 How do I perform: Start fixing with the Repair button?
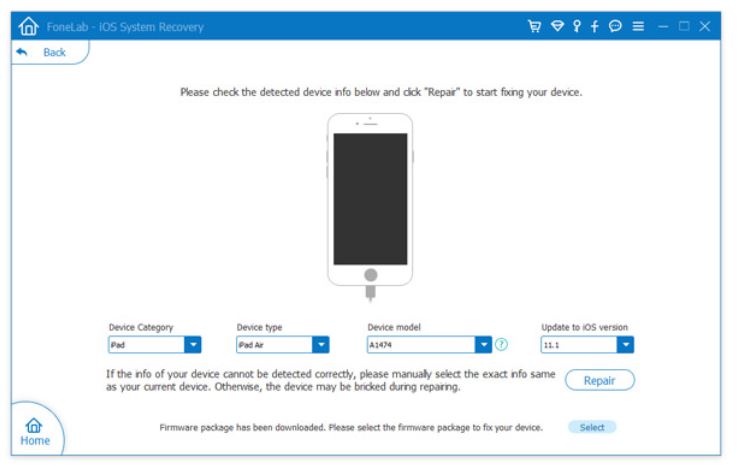600,380
